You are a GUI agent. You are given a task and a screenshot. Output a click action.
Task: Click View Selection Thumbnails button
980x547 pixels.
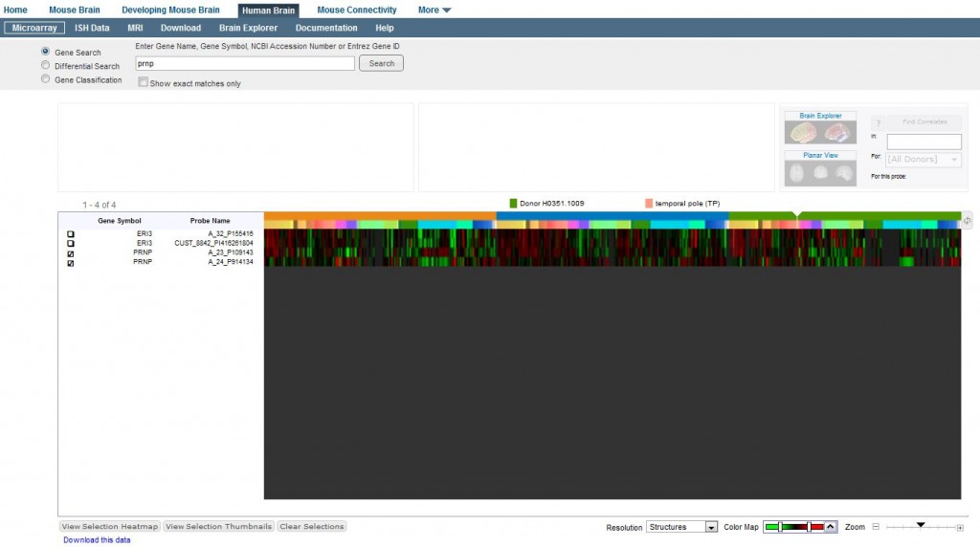point(219,526)
